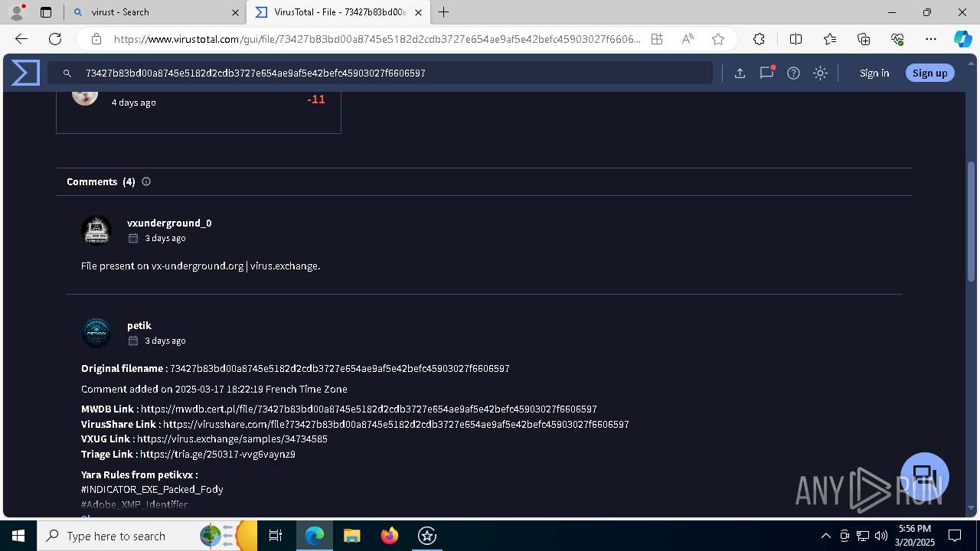980x551 pixels.
Task: Open the VirusShare link
Action: (x=396, y=424)
